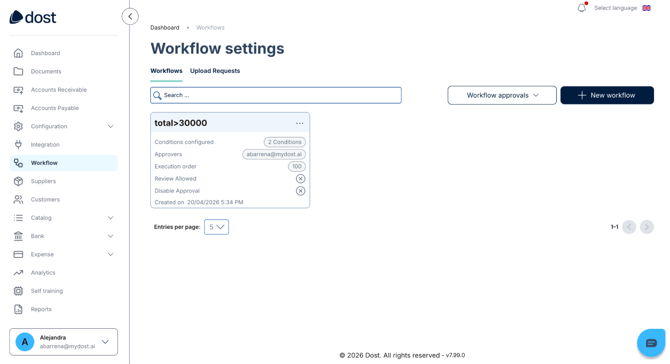Go to previous page arrow

pyautogui.click(x=629, y=227)
